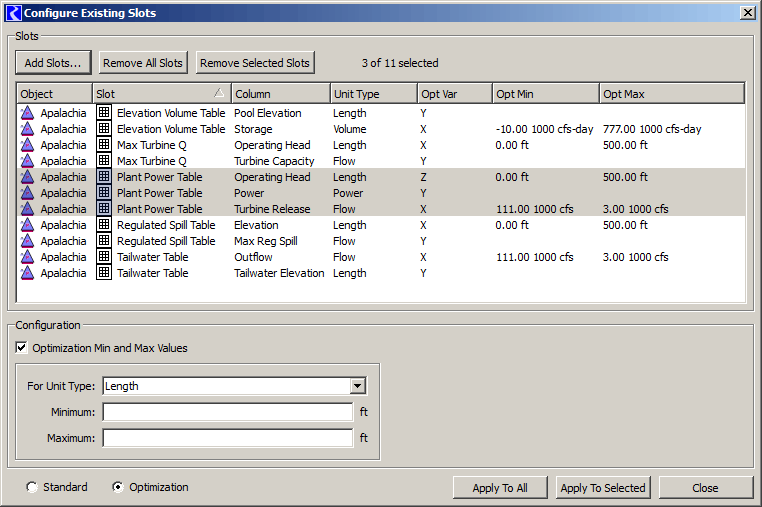Click table slot icon in Tailwater Outflow row
The height and width of the screenshot is (507, 762).
[104, 257]
